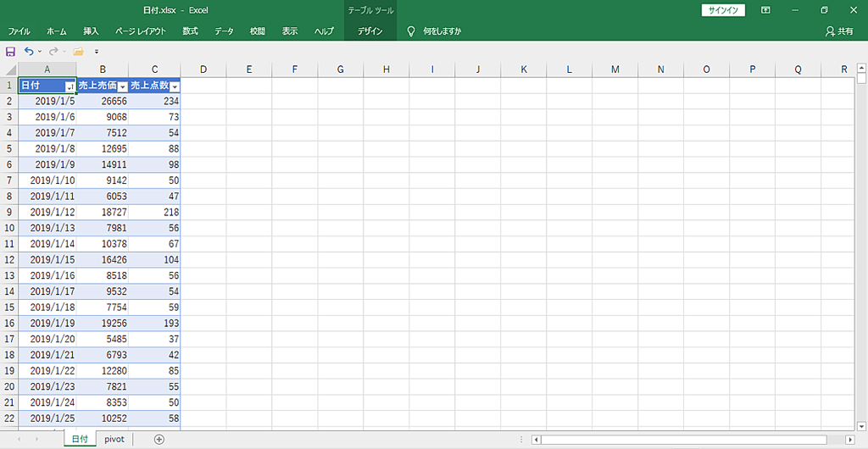Select the デザイン table tools tab

click(x=370, y=31)
